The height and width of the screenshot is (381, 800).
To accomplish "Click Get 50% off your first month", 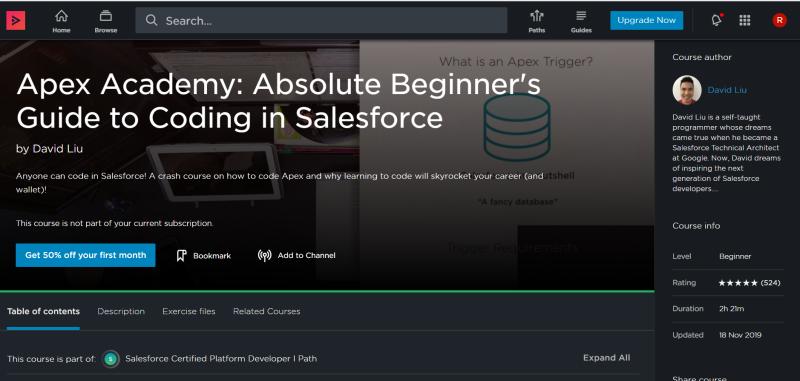I will (86, 255).
